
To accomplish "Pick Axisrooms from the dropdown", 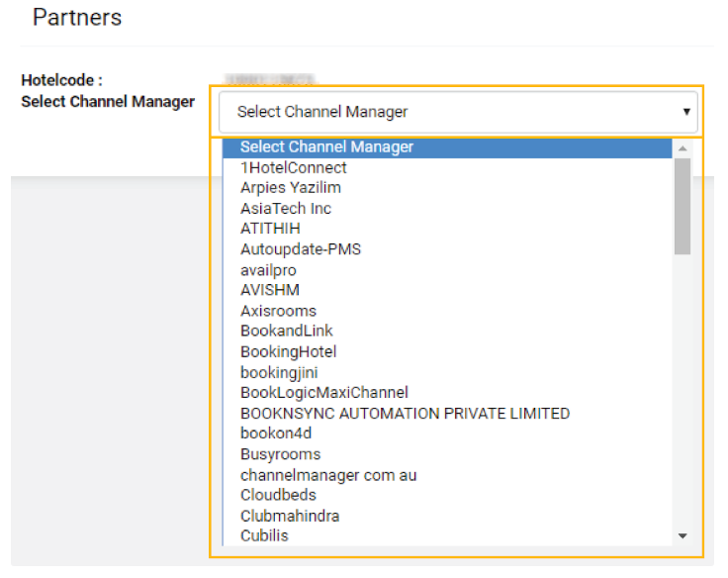I will (447, 311).
